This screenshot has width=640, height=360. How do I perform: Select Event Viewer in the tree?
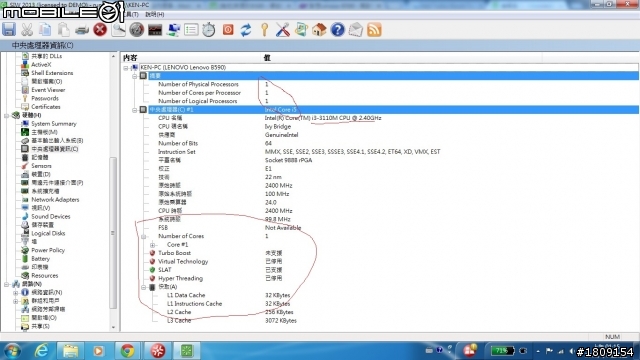48,90
